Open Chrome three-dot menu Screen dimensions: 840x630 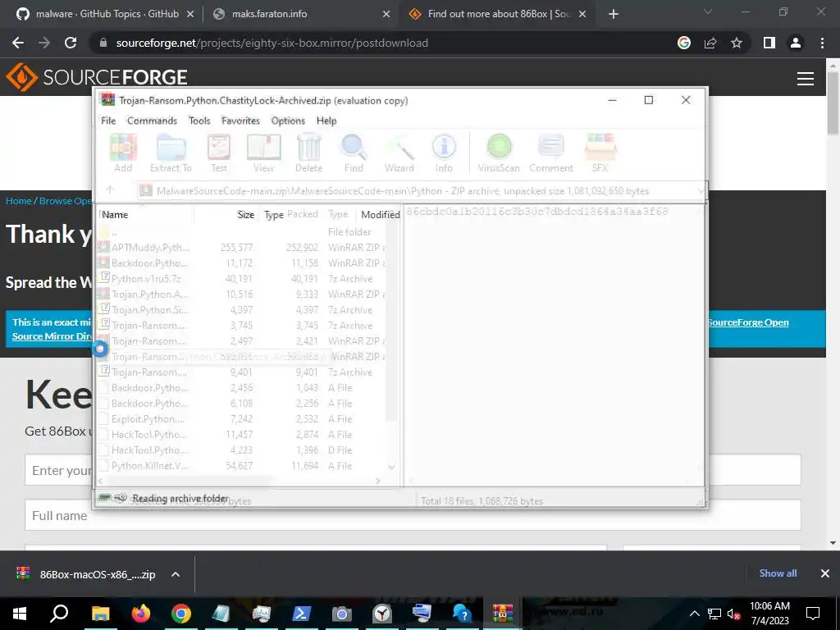822,43
